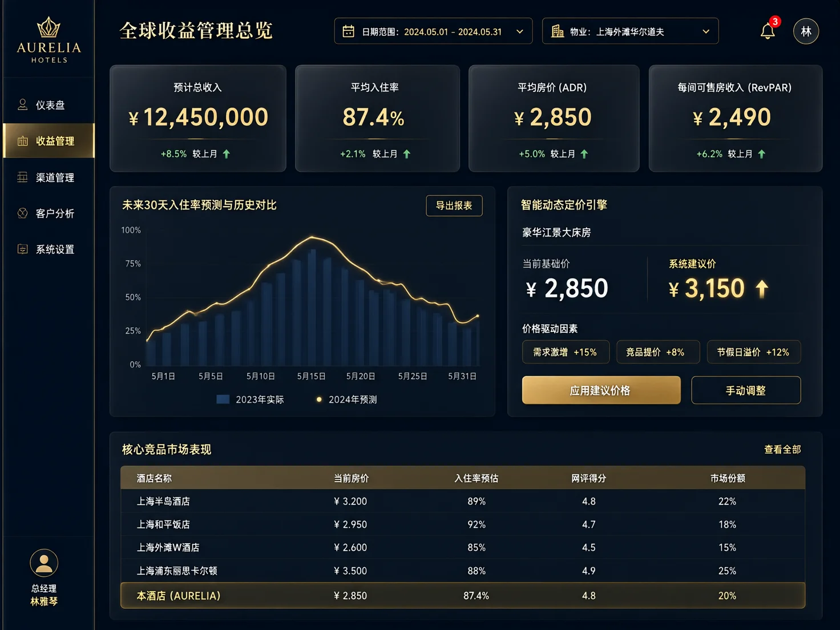The image size is (840, 630).
Task: Click the 市场份额 column header
Action: (728, 478)
